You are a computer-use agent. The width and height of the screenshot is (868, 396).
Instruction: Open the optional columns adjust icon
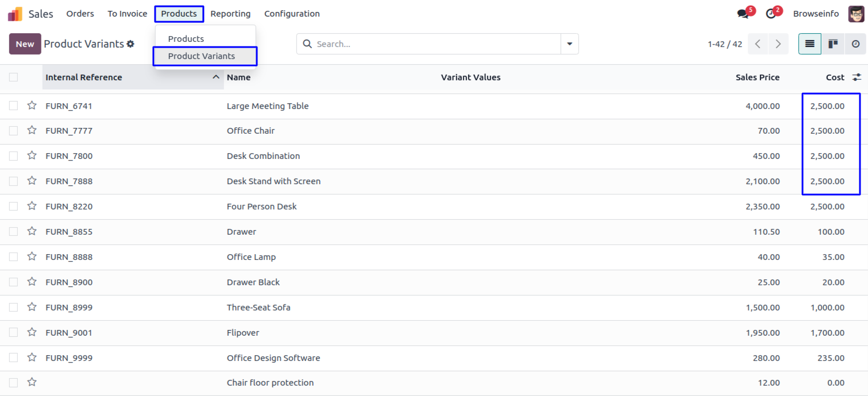857,77
